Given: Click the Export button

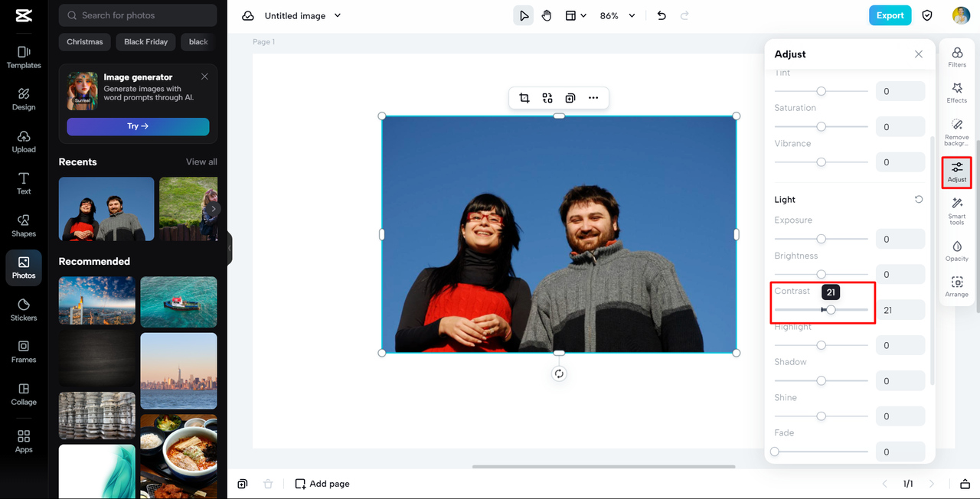Looking at the screenshot, I should (x=890, y=15).
